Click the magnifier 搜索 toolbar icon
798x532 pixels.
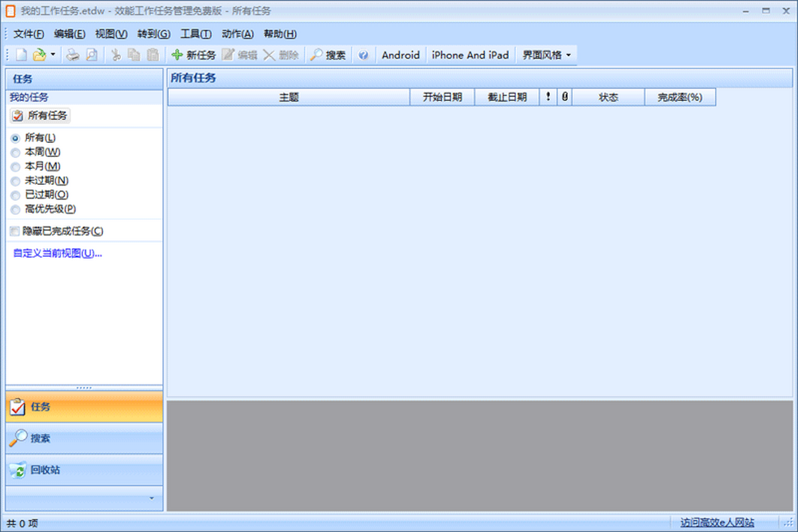coord(317,55)
